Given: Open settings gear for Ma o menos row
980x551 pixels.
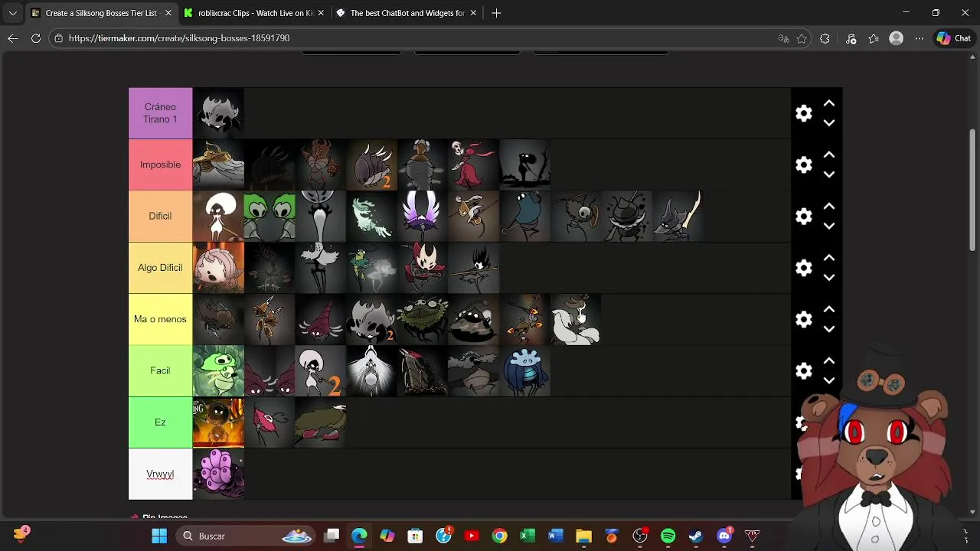Looking at the screenshot, I should point(803,319).
